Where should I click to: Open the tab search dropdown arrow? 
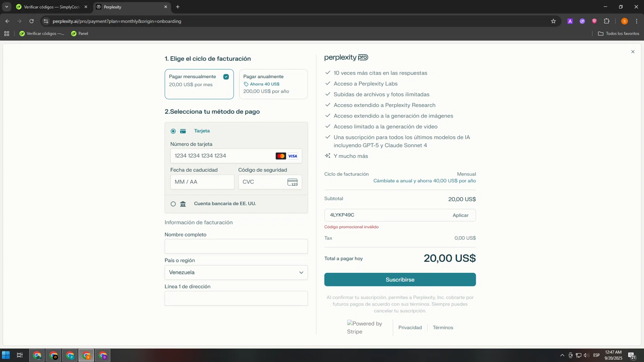point(6,7)
